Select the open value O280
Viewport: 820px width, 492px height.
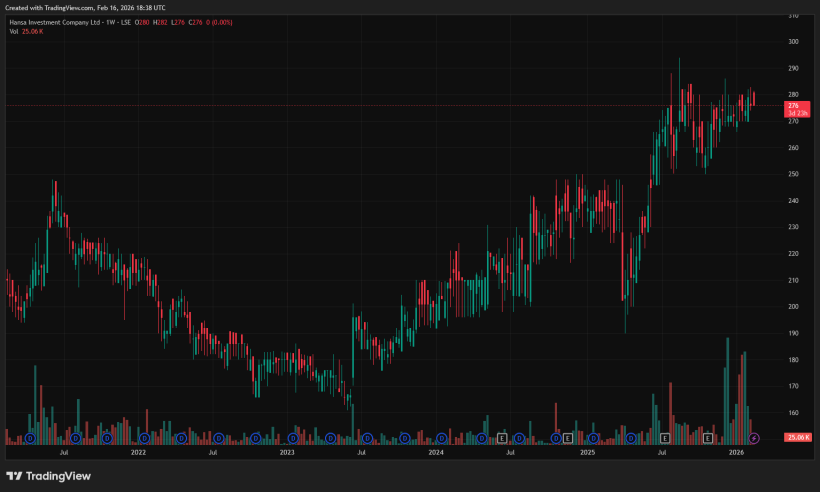pyautogui.click(x=142, y=22)
